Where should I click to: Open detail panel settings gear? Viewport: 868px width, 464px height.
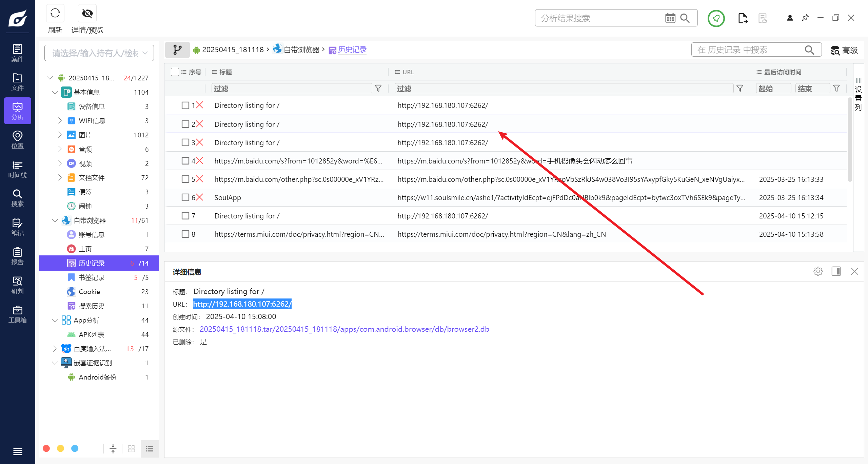(818, 271)
